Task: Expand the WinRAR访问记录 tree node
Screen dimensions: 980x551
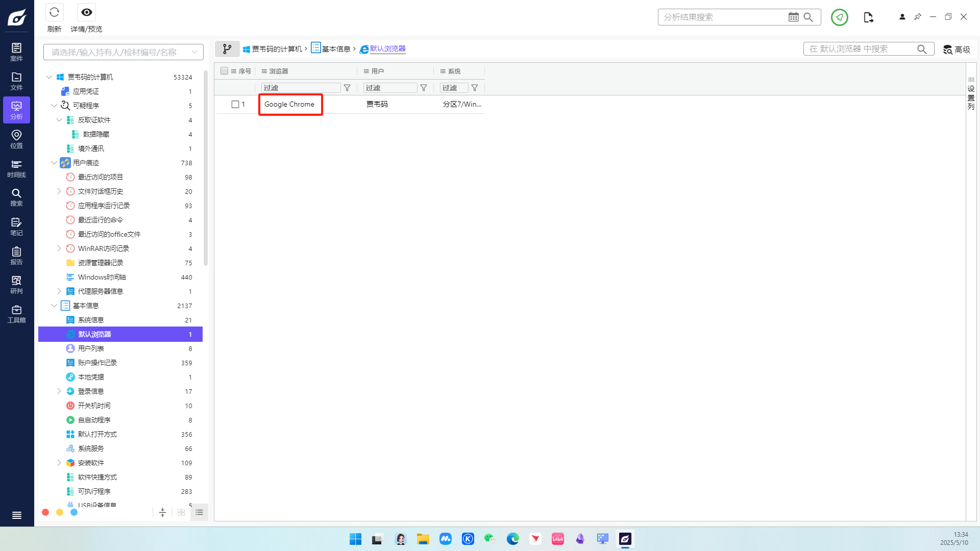Action: pyautogui.click(x=59, y=248)
